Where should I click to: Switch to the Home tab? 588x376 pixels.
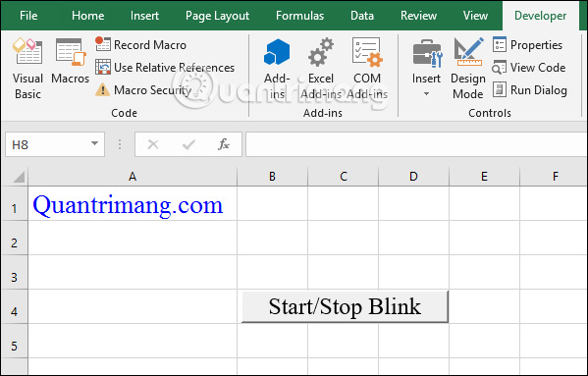[87, 16]
